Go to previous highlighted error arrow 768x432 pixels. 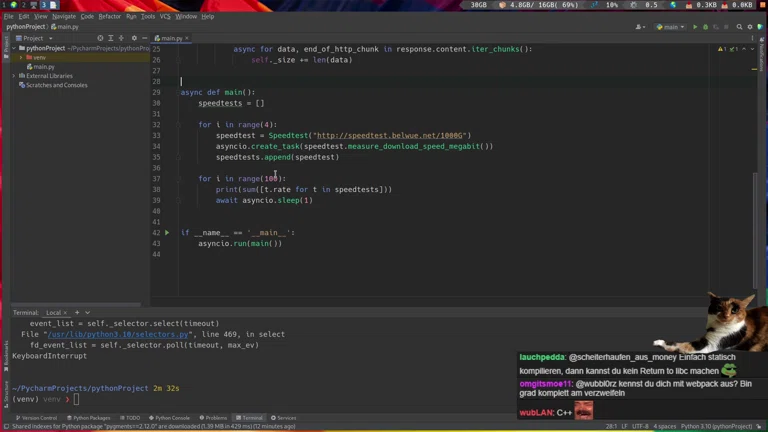(744, 49)
